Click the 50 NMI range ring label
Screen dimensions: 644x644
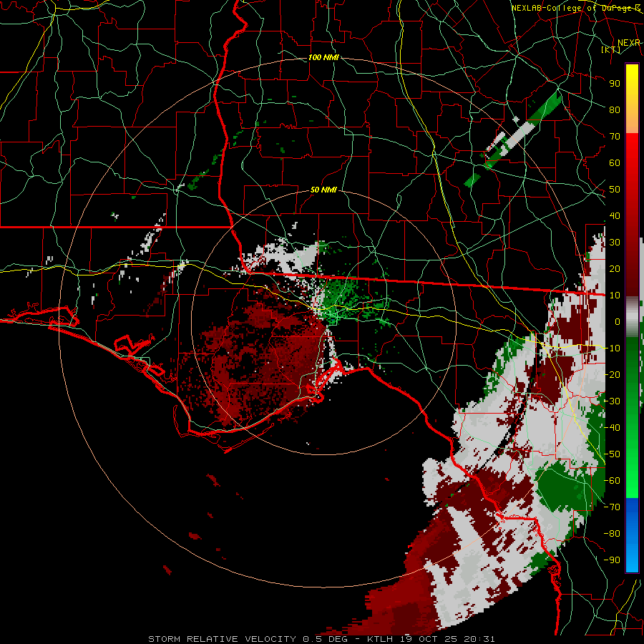pyautogui.click(x=323, y=190)
